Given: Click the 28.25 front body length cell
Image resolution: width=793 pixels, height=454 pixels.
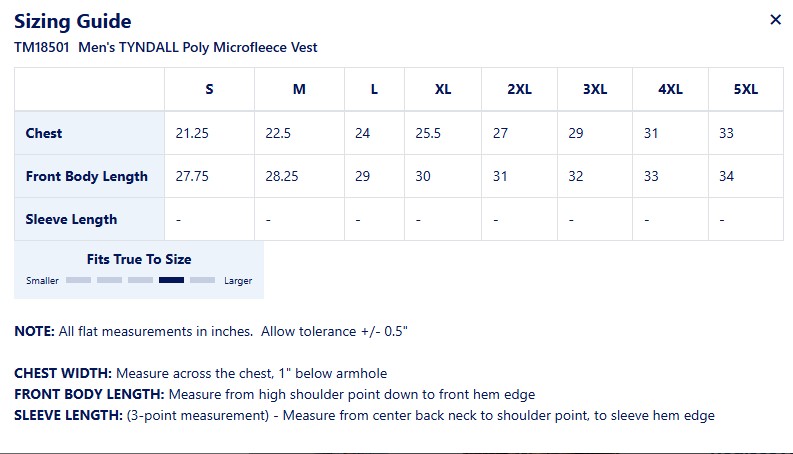Looking at the screenshot, I should click(283, 176).
